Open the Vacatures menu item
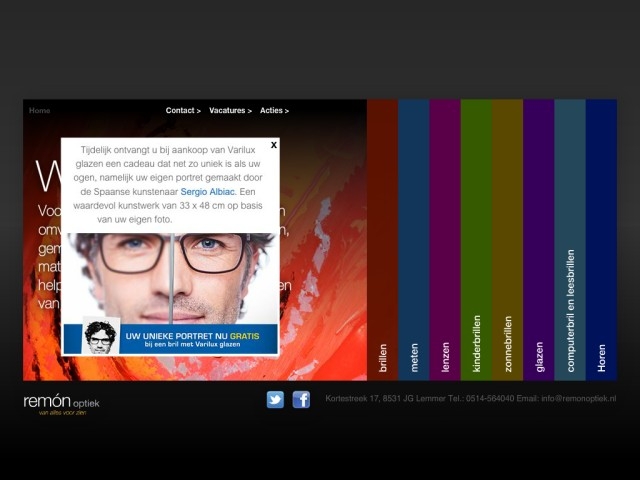The height and width of the screenshot is (480, 640). point(230,111)
